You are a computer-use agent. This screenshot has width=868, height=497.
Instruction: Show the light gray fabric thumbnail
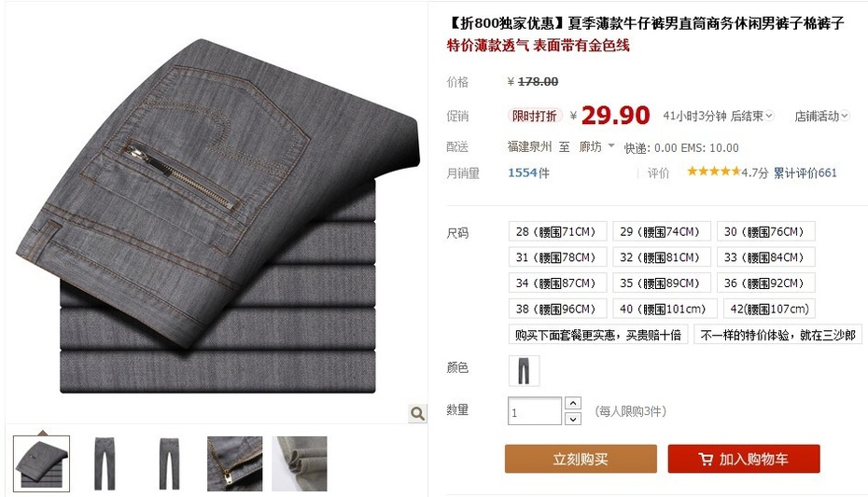tap(300, 463)
